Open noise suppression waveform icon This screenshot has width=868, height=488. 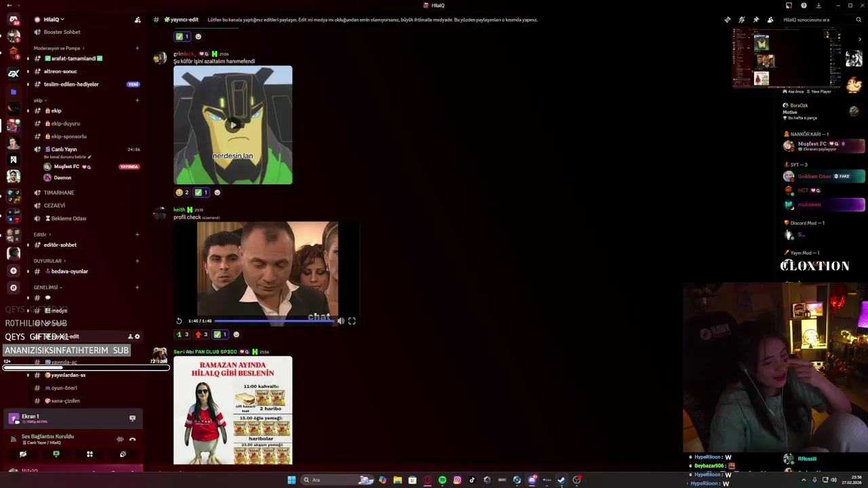tap(120, 439)
